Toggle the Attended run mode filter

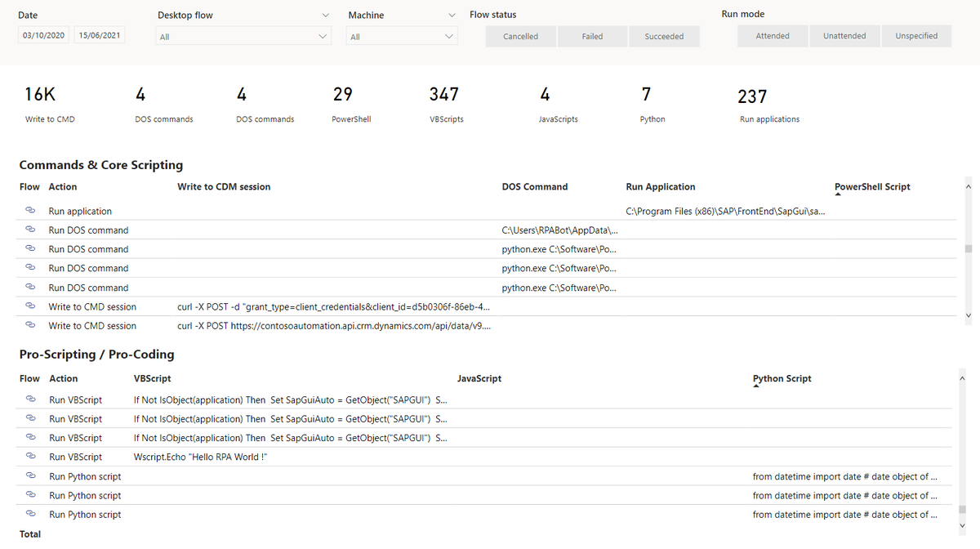773,36
